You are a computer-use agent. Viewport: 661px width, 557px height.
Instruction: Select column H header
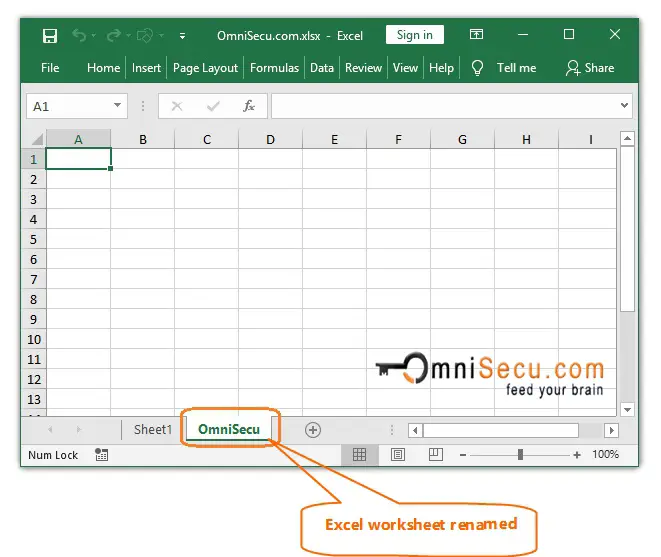[x=526, y=140]
